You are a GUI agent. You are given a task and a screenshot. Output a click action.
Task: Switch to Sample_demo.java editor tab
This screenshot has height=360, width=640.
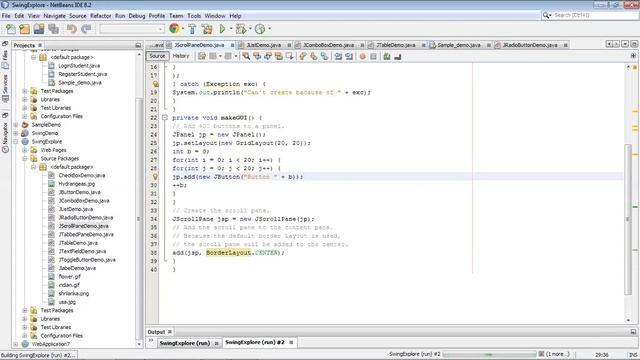459,45
